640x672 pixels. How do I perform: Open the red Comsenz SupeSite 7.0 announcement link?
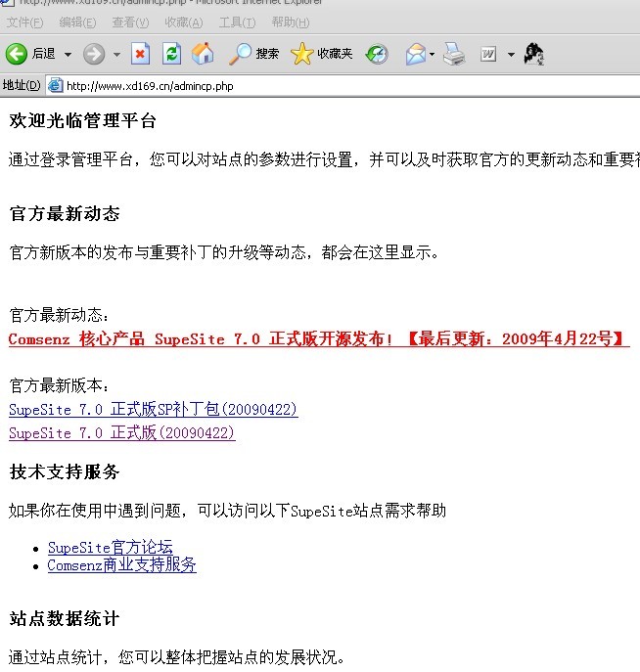point(319,339)
